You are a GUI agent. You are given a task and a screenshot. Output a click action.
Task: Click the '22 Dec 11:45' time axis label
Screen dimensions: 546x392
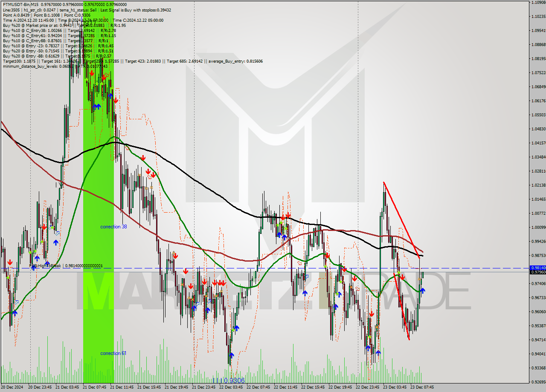[x=286, y=387]
